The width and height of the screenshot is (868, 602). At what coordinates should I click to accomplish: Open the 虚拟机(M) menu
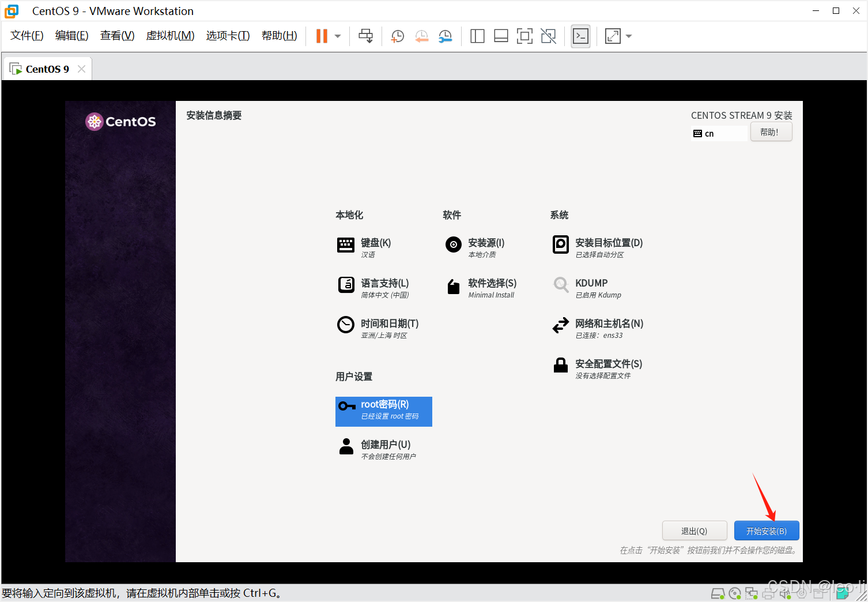click(170, 36)
